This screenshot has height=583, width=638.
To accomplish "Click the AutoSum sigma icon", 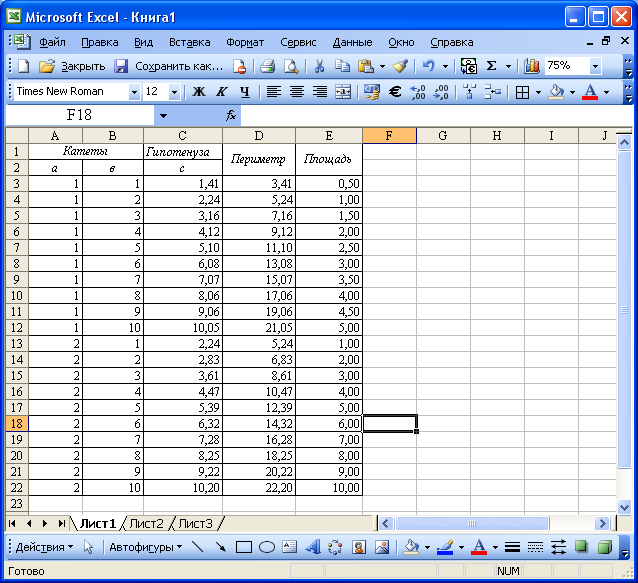I will 492,66.
